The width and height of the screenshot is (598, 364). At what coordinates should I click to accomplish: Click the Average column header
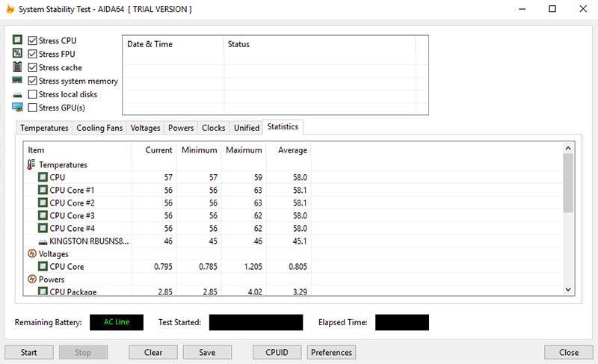[289, 150]
